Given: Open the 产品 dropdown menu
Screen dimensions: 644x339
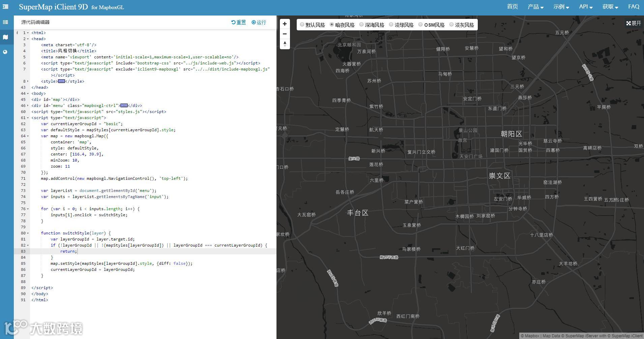Looking at the screenshot, I should click(535, 7).
